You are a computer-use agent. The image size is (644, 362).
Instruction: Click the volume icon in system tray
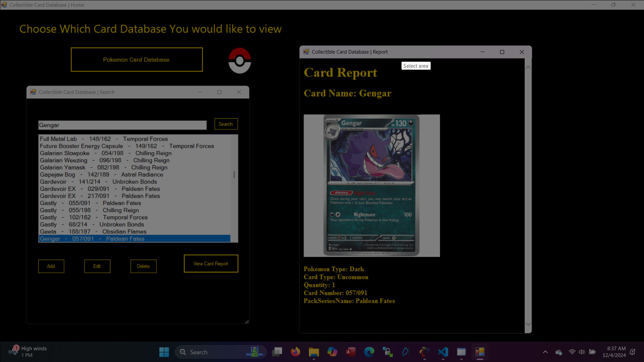[x=582, y=352]
